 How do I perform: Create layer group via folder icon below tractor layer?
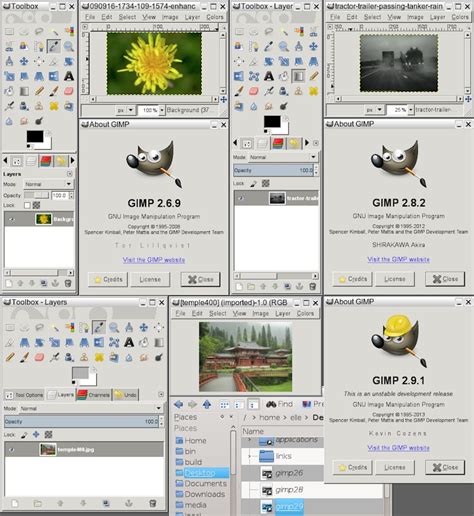pyautogui.click(x=251, y=286)
